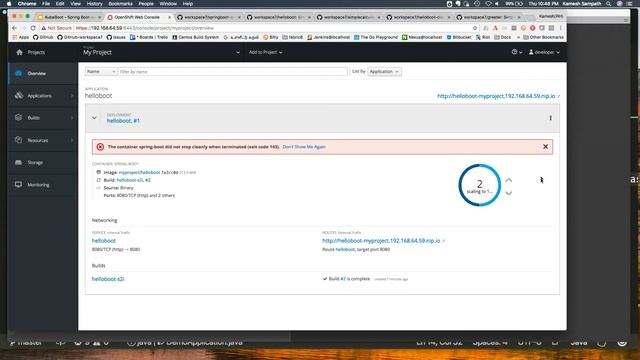The image size is (640, 360).
Task: Open the List by Application dropdown
Action: pos(384,71)
